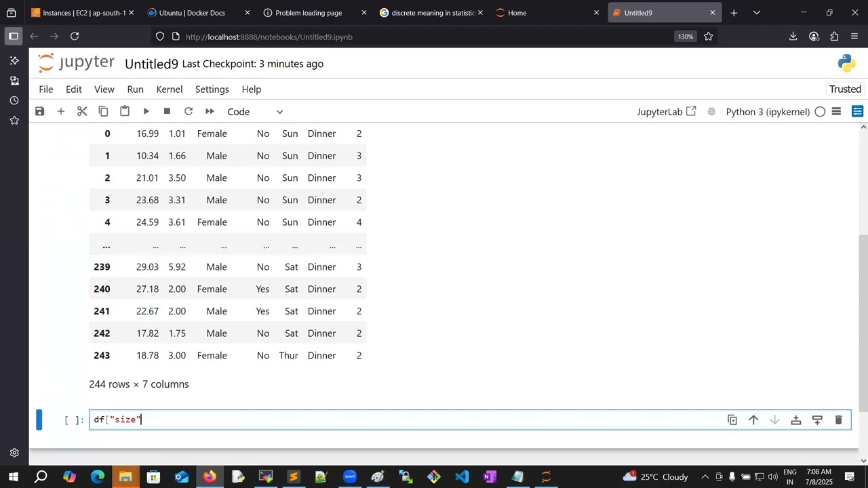
Task: Open the taskbar notification center icon
Action: [850, 476]
